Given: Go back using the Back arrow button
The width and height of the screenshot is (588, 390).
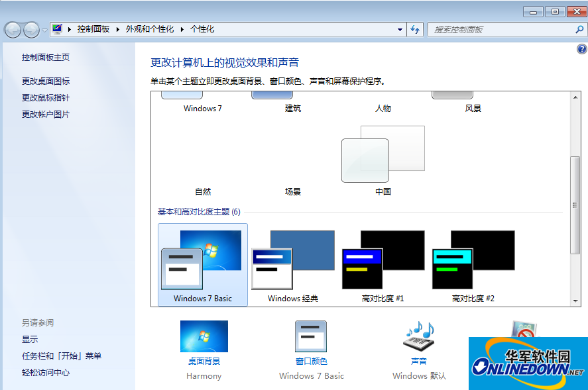Looking at the screenshot, I should [x=13, y=30].
